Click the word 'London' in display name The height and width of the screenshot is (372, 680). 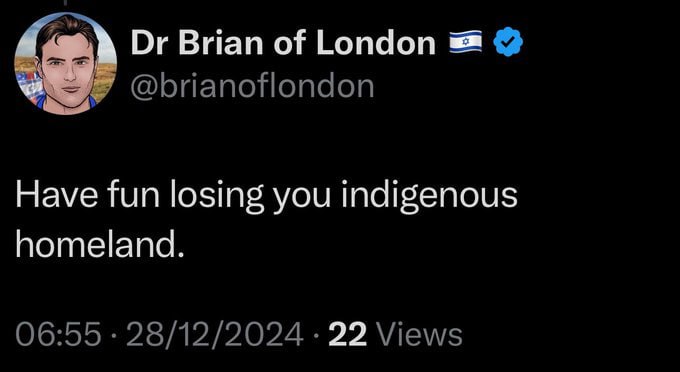point(376,43)
